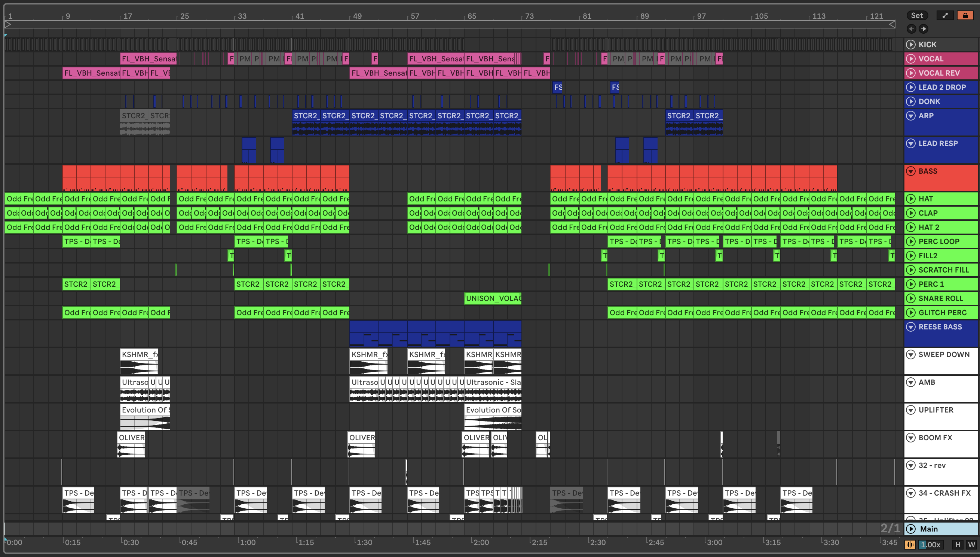This screenshot has width=980, height=557.
Task: Select the first KSHMR_fx clip at bar 17
Action: click(x=139, y=361)
